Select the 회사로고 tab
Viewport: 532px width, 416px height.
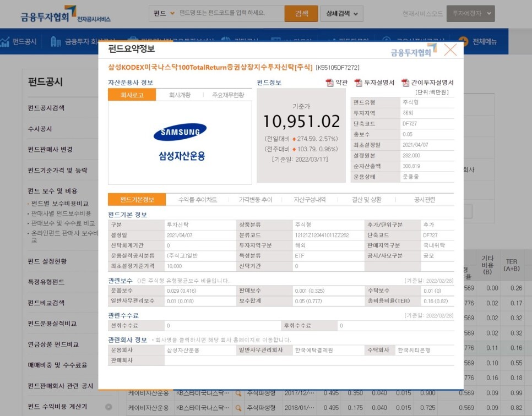132,95
